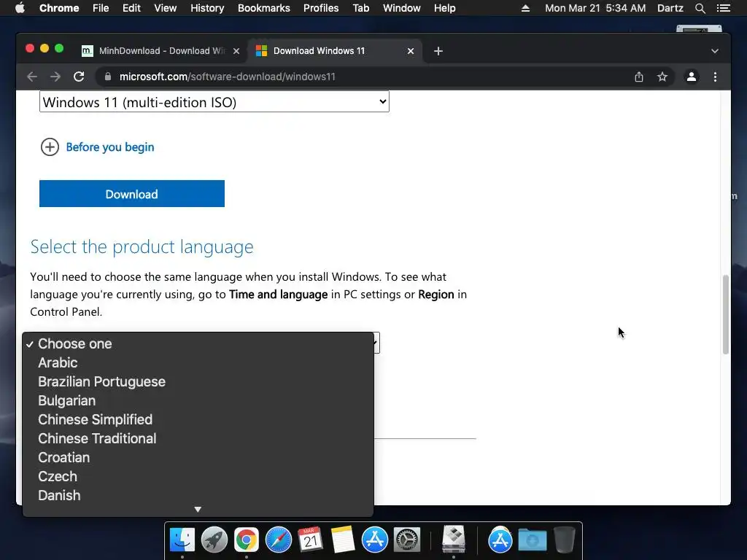747x560 pixels.
Task: Click the down arrow in language list
Action: pyautogui.click(x=198, y=510)
